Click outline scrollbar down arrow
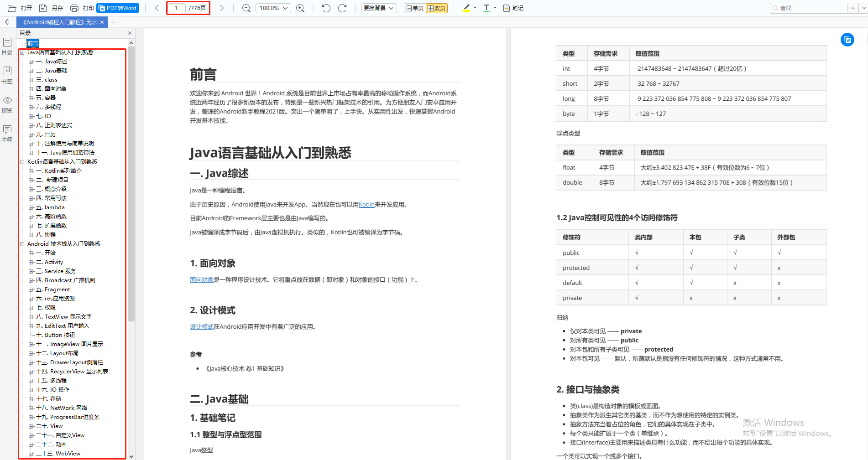 [131, 456]
